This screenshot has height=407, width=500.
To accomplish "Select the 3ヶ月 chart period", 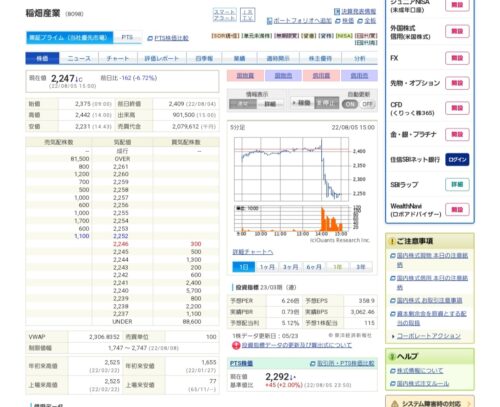I will pos(290,267).
